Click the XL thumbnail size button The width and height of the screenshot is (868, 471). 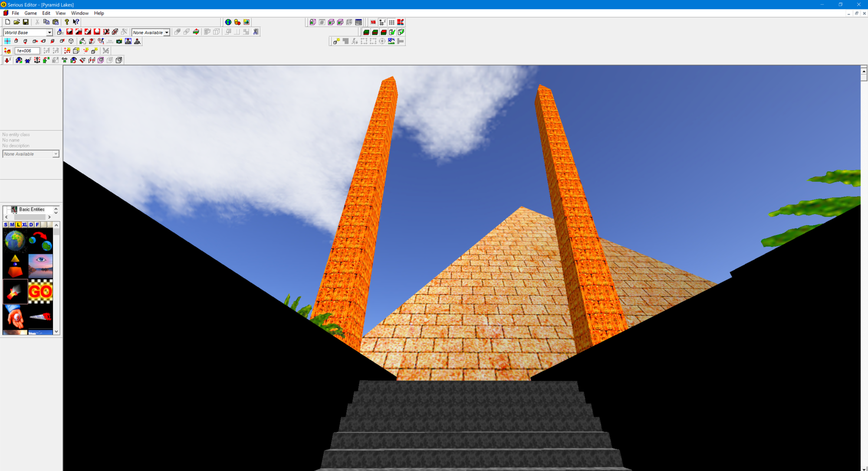25,225
